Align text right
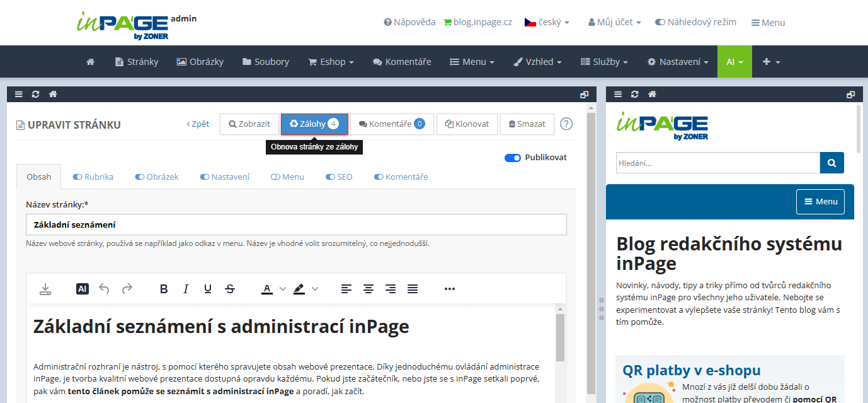 (391, 289)
